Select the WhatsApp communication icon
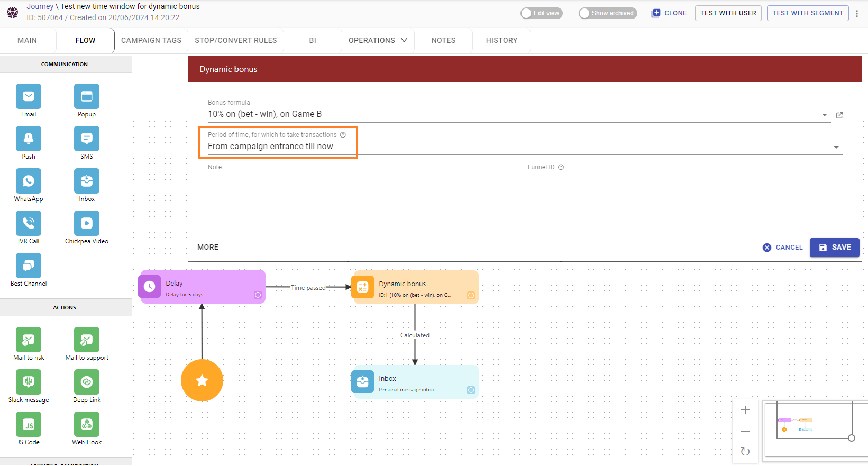 [29, 181]
